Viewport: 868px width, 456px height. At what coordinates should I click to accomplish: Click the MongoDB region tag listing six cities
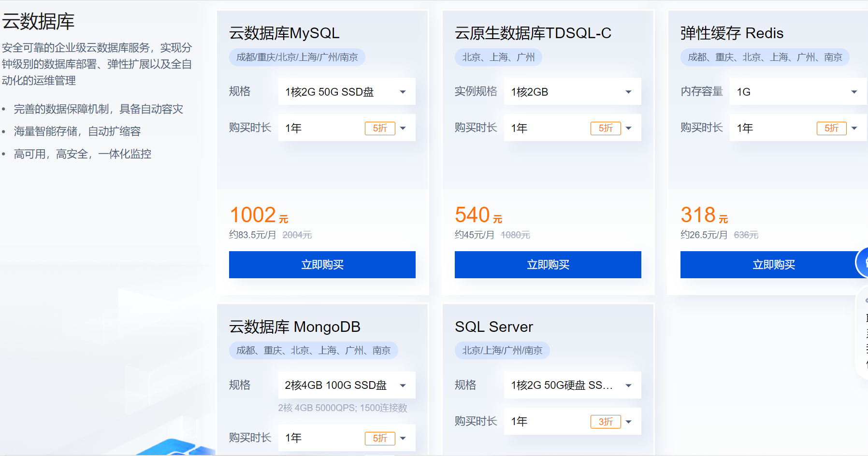click(314, 350)
